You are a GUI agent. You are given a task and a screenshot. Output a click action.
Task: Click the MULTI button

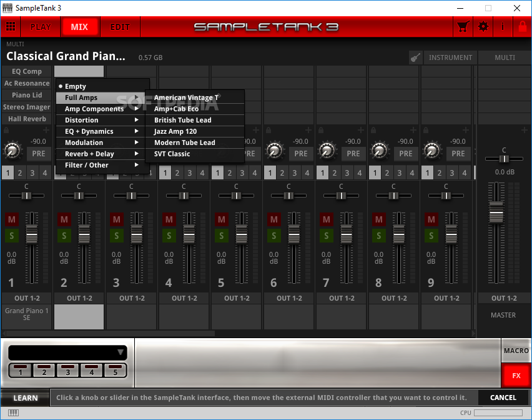(505, 57)
